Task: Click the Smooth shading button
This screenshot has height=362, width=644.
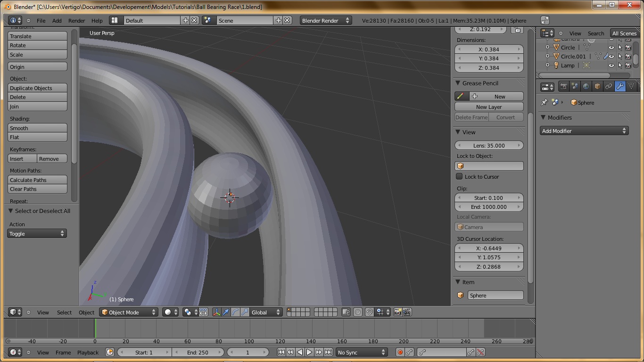Action: point(37,128)
